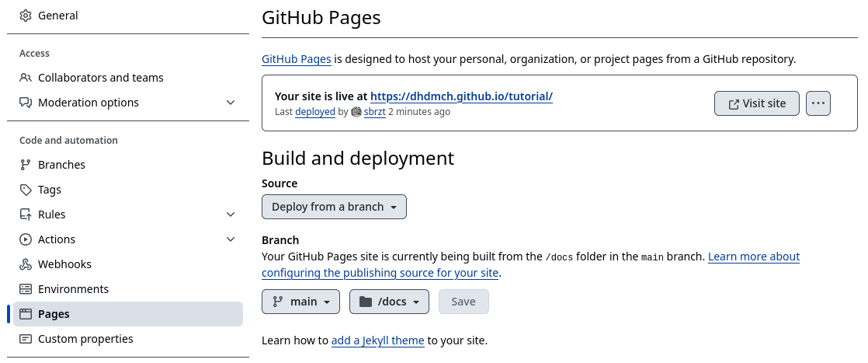868x363 pixels.
Task: Click the Webhooks icon in sidebar
Action: 26,264
